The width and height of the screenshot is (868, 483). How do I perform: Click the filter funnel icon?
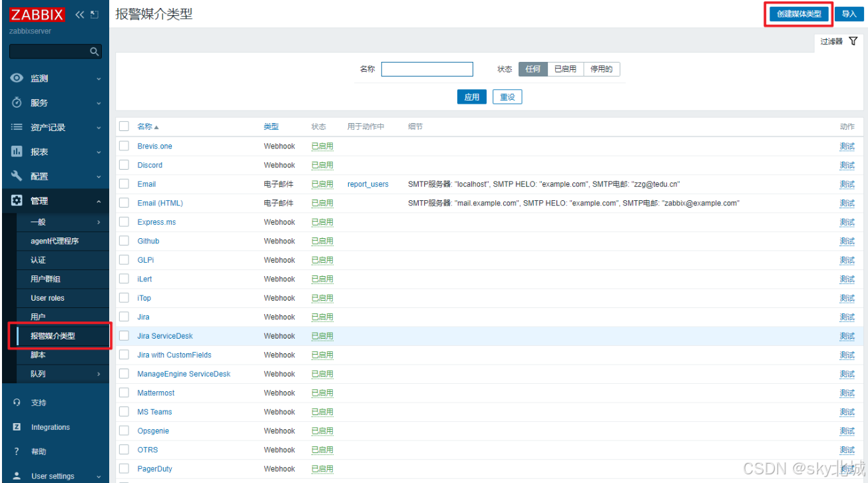[853, 41]
